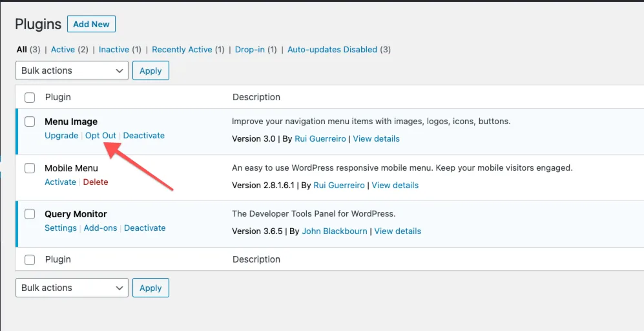
Task: Tick the select-all checkbox in table header
Action: pos(30,98)
